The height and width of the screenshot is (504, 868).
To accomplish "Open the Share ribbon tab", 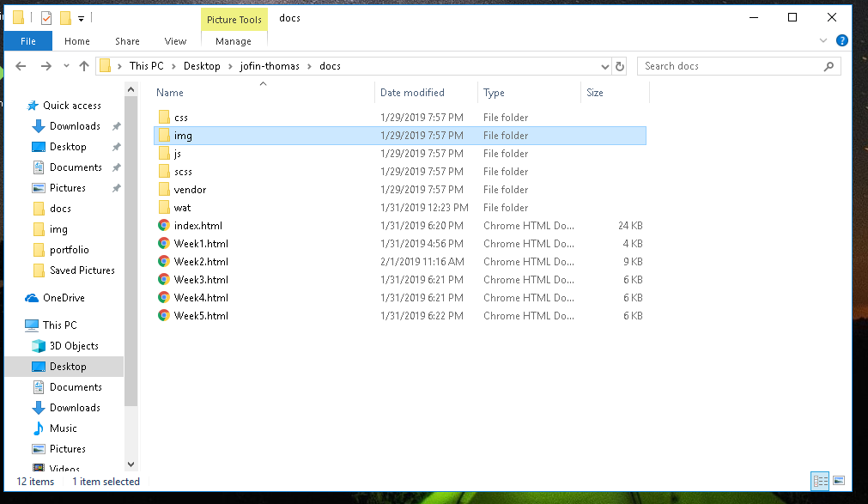I will click(127, 41).
